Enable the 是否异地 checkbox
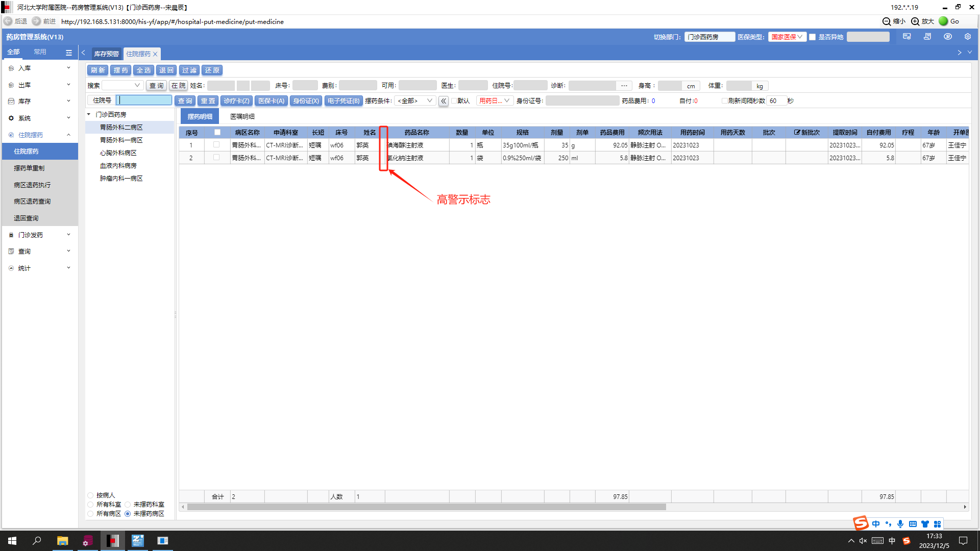Screen dimensions: 980x551 [812, 37]
